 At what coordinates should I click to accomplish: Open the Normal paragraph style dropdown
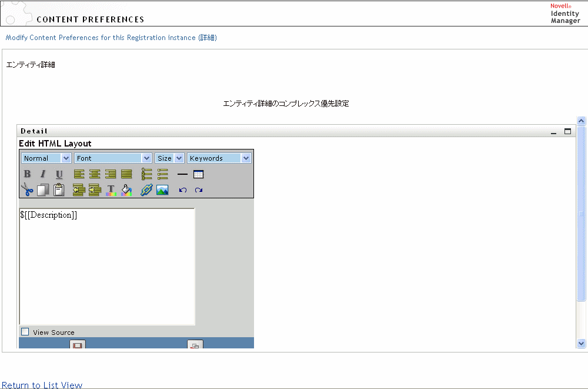tap(46, 158)
